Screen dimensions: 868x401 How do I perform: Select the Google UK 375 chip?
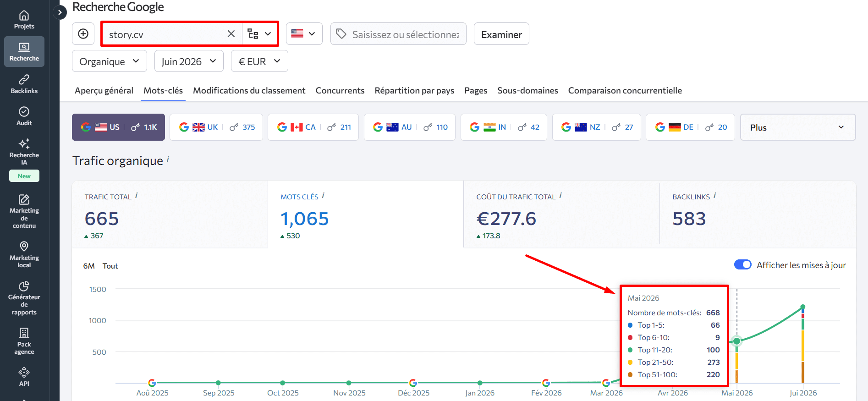pos(216,127)
